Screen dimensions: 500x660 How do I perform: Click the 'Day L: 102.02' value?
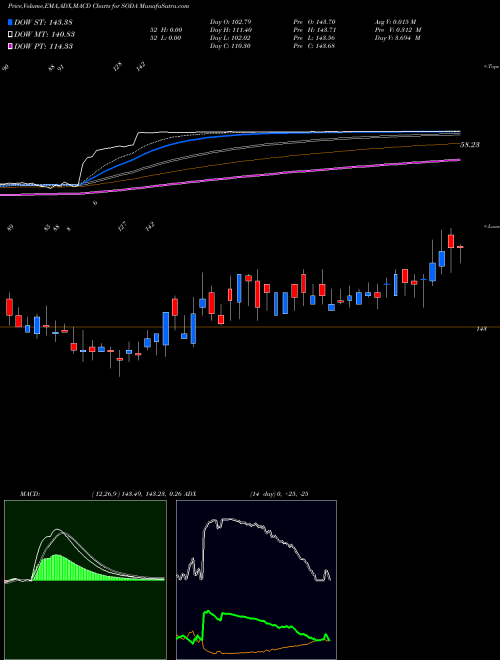(x=230, y=38)
